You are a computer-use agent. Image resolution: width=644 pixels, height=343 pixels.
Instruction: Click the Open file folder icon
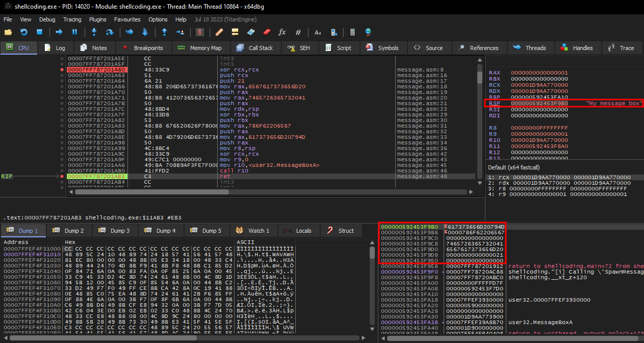(x=8, y=32)
